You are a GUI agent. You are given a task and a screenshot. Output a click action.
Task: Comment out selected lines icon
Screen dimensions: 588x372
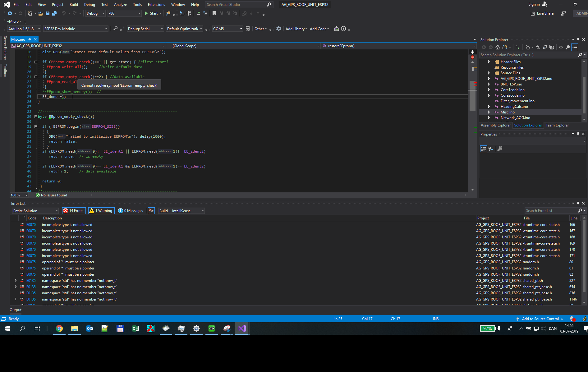(198, 13)
